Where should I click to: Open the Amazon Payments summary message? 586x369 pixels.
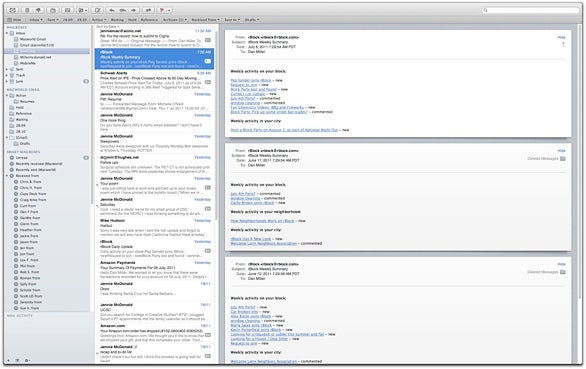[154, 270]
